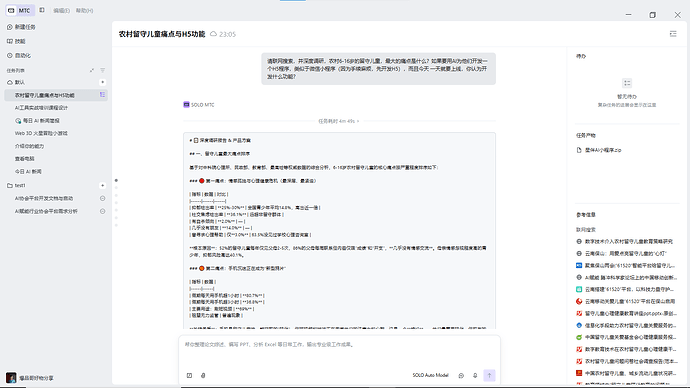690x388 pixels.
Task: Open reference 云南保山：用爱点亮留守儿童的"心灯"
Action: point(621,253)
